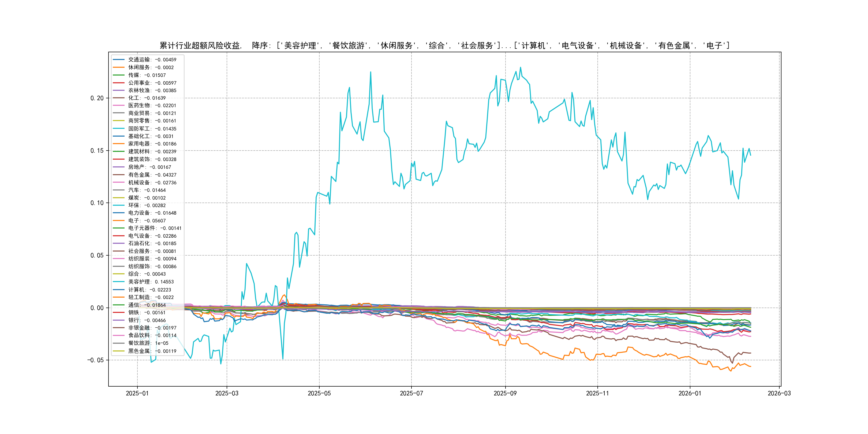Click the 2025-09 x-axis tick label
Image resolution: width=868 pixels, height=434 pixels.
point(505,393)
